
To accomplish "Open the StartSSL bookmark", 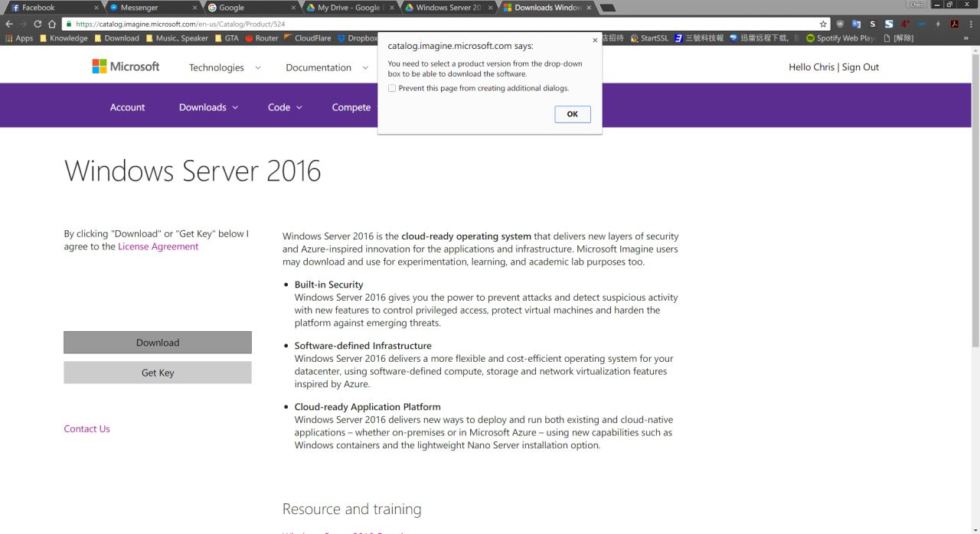I will point(648,38).
